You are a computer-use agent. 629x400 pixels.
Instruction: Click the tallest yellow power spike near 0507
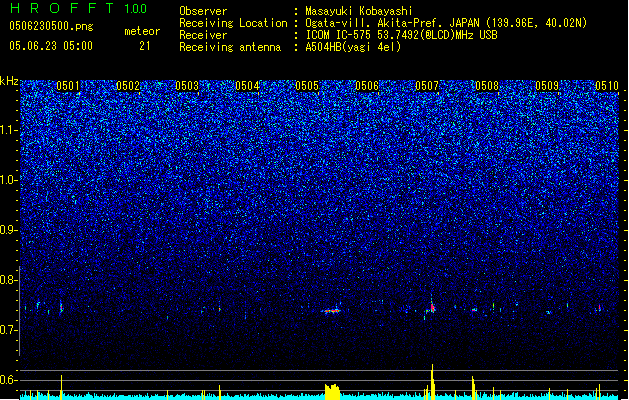432,382
